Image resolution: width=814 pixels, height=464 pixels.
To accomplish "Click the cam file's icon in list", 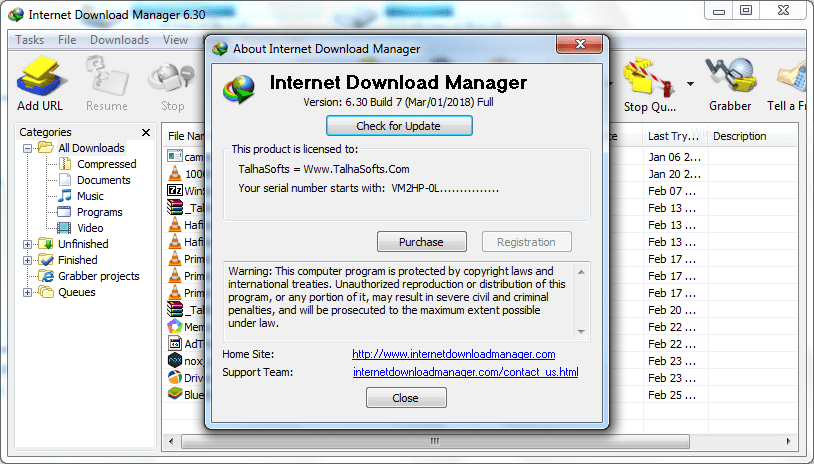I will tap(175, 156).
